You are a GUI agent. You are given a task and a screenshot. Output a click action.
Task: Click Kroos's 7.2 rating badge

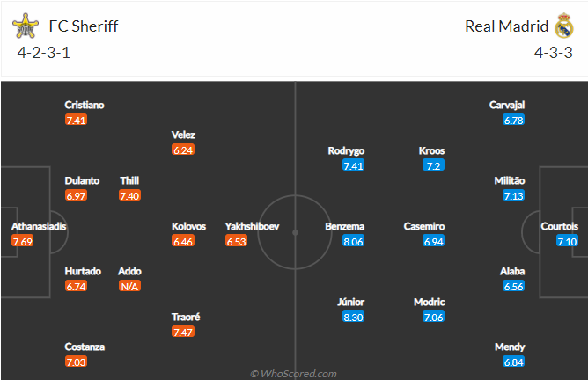pyautogui.click(x=433, y=165)
